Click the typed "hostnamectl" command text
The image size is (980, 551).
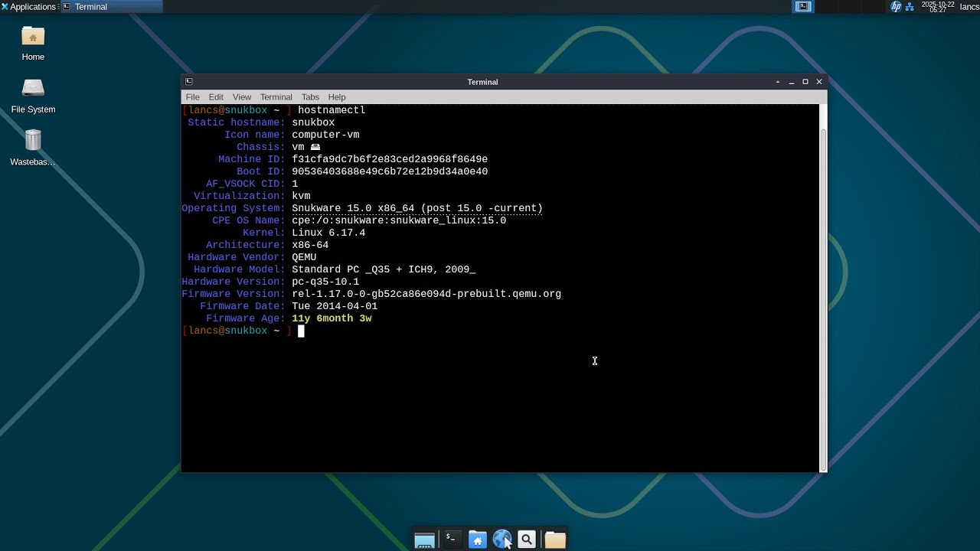pyautogui.click(x=332, y=110)
